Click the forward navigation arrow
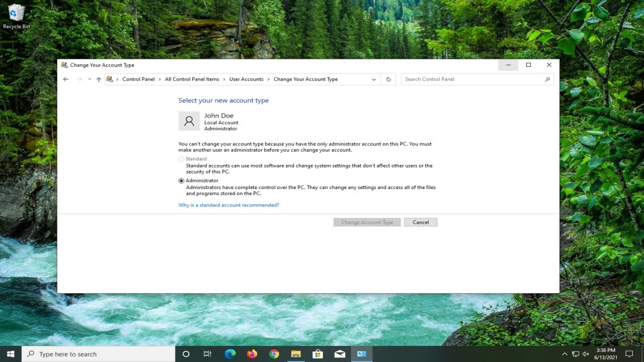Image resolution: width=644 pixels, height=362 pixels. (x=79, y=79)
